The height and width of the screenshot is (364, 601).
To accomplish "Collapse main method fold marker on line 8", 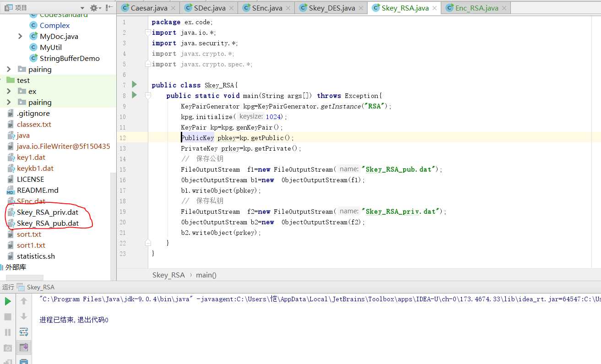I will point(147,95).
